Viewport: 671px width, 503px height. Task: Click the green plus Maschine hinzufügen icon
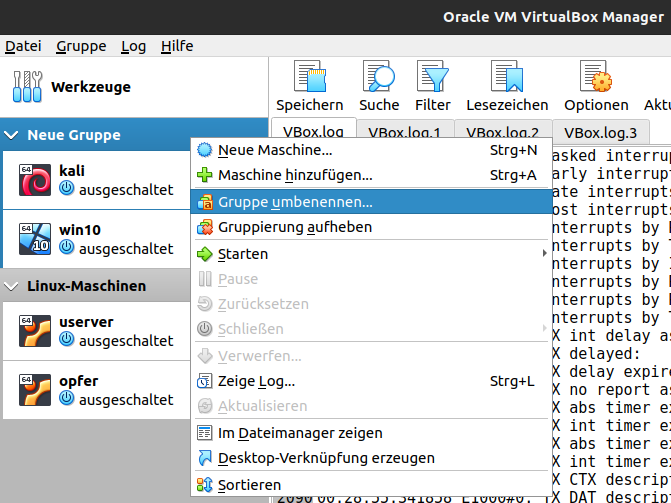tap(205, 175)
